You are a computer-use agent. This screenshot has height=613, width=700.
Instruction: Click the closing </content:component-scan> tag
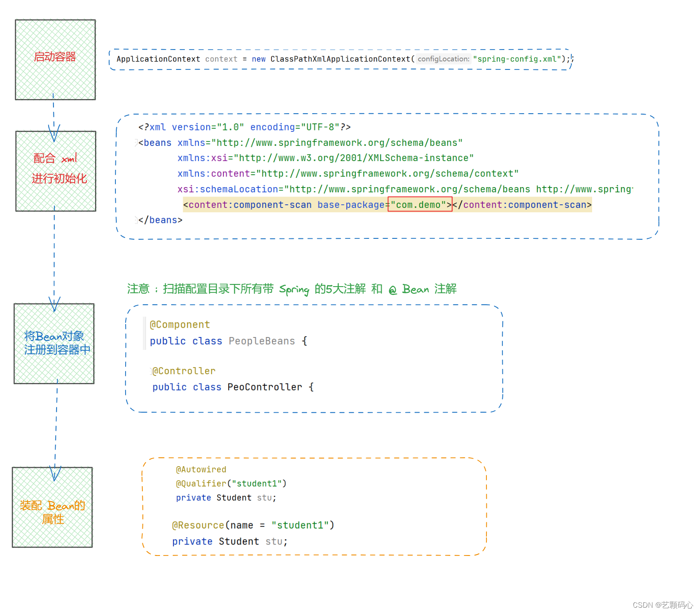522,205
